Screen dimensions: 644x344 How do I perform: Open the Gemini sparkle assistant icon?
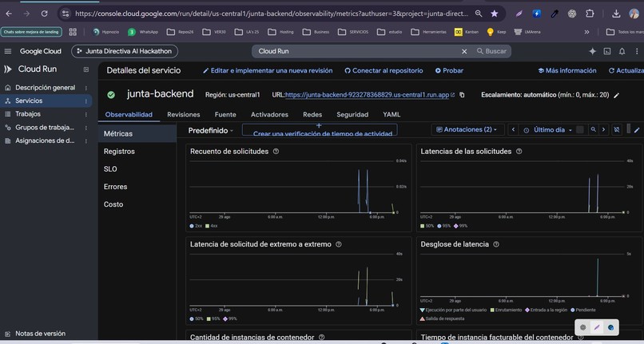pos(592,51)
